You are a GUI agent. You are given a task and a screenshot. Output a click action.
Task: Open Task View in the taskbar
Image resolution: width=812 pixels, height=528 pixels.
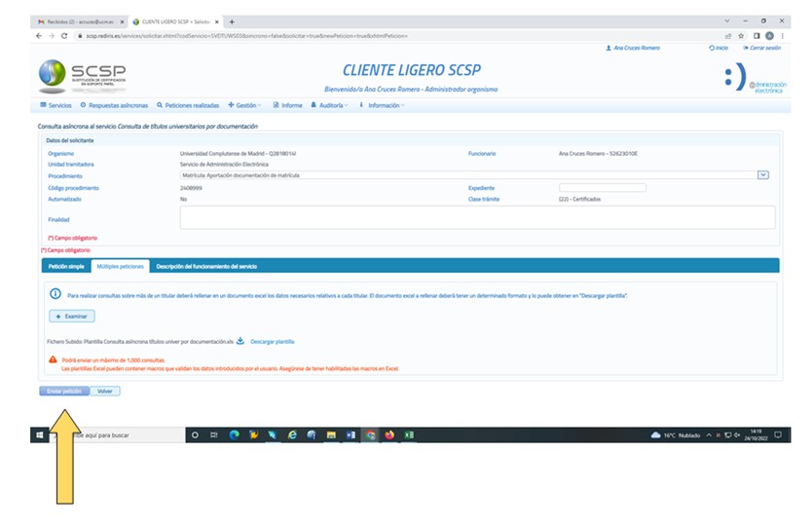pyautogui.click(x=214, y=435)
